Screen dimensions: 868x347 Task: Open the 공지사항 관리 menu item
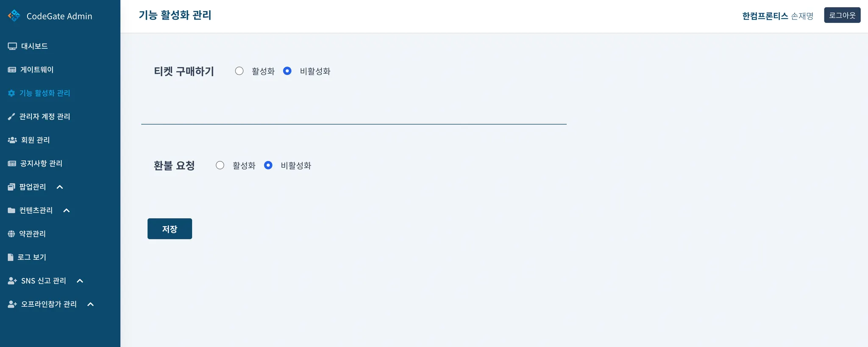click(x=41, y=164)
